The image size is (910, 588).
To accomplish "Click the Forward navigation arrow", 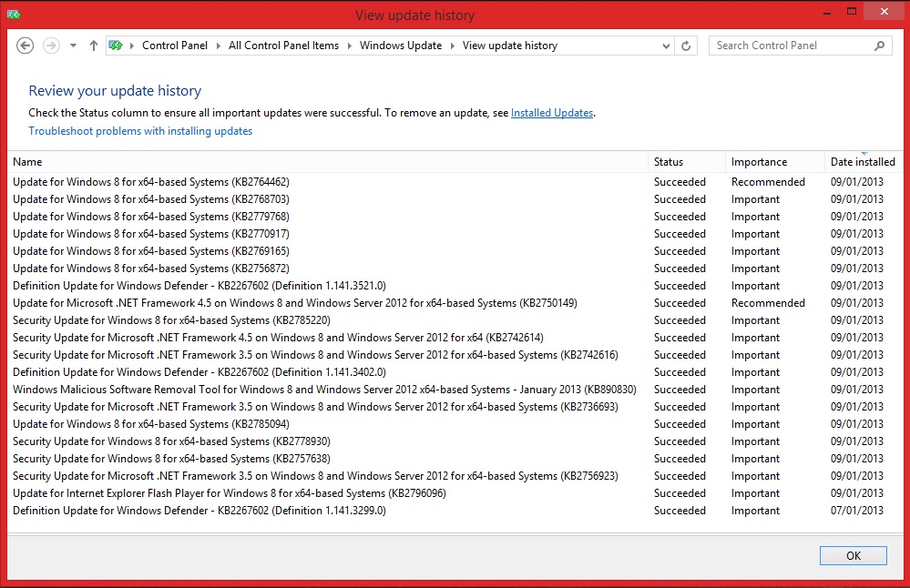I will click(x=51, y=45).
